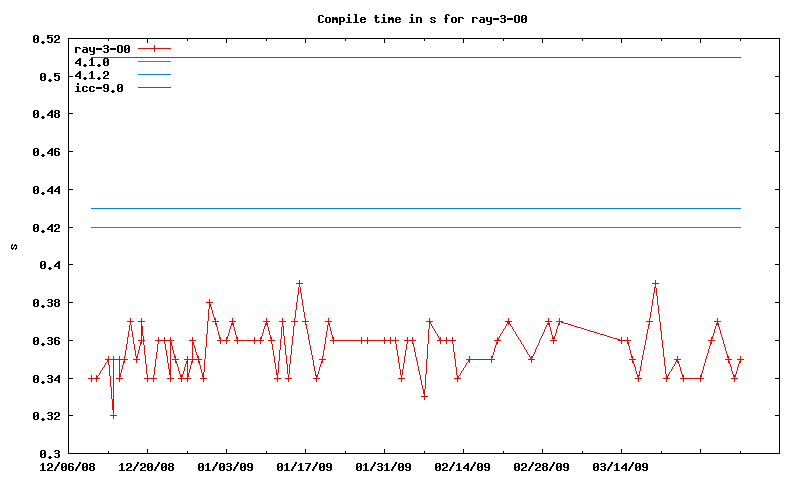Click the 01/17/09 x-axis date label
This screenshot has height=480, width=800.
pyautogui.click(x=304, y=467)
